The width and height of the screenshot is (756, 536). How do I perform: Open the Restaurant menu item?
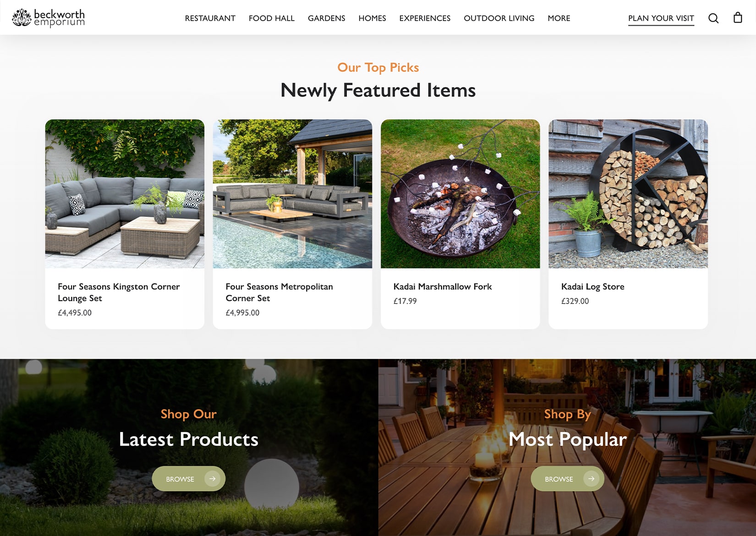coord(210,18)
